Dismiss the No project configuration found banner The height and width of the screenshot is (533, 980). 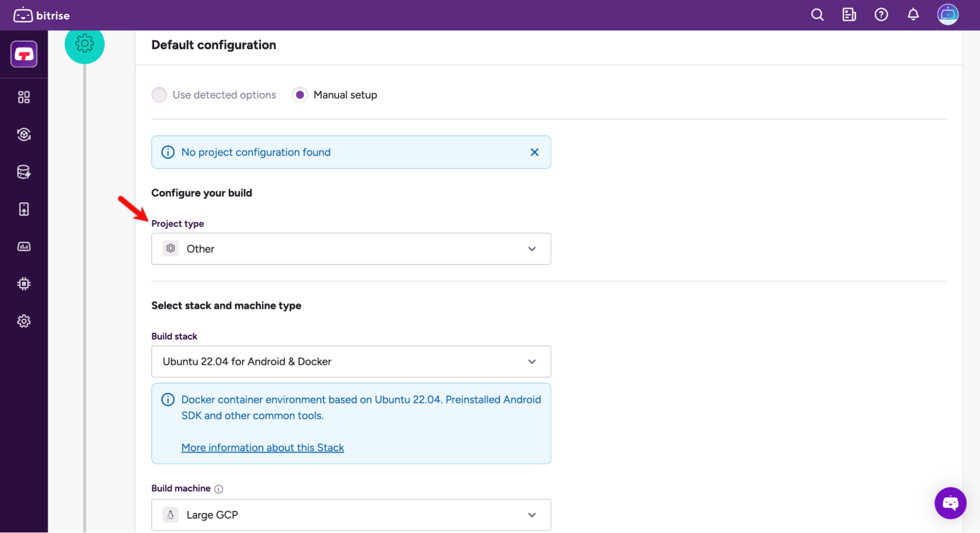point(534,152)
